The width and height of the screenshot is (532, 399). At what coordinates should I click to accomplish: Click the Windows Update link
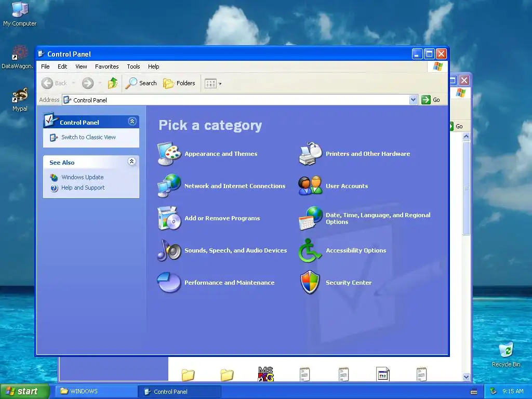83,177
